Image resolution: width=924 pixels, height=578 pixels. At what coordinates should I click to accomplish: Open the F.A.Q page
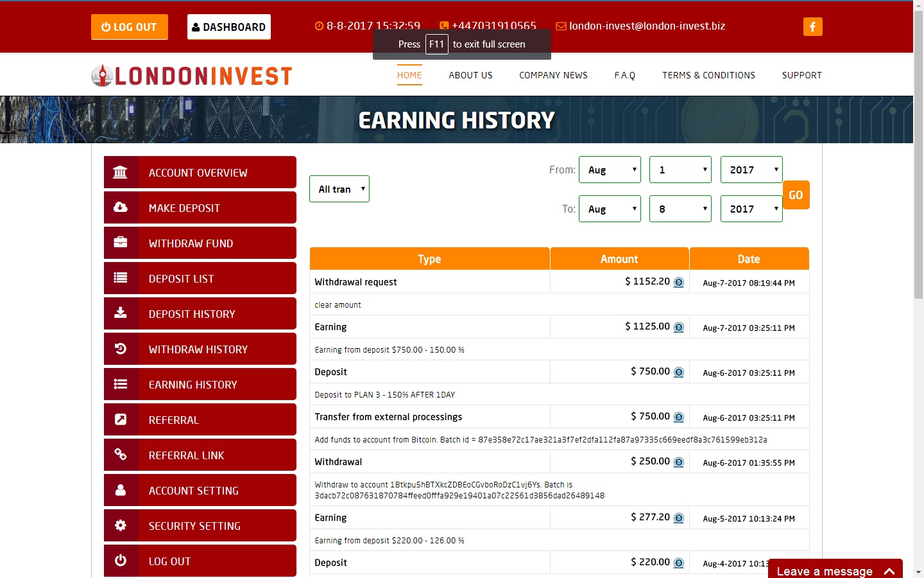click(x=624, y=75)
